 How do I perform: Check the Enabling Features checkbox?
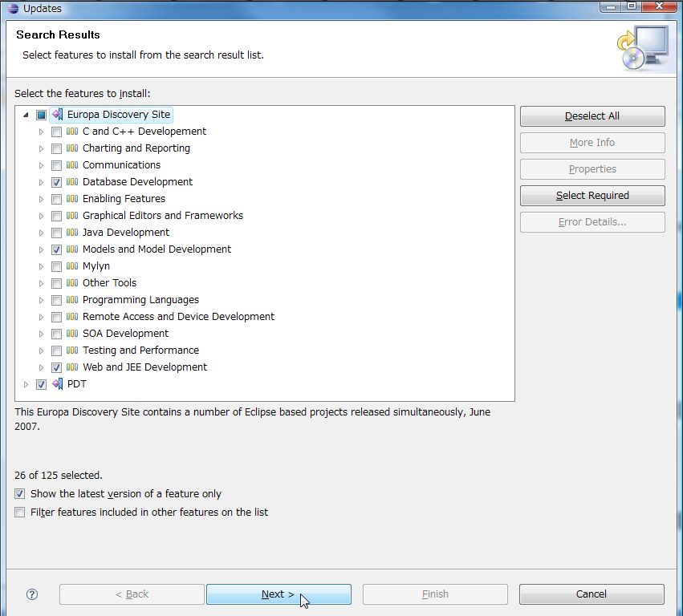(56, 200)
